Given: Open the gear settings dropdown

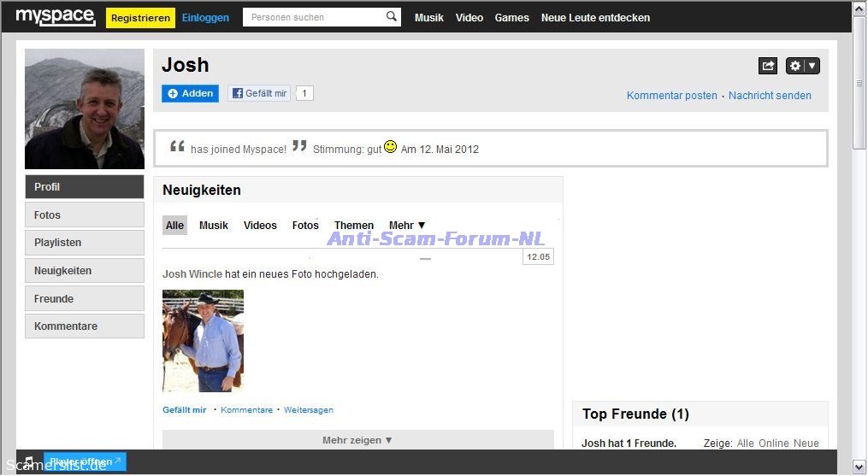Looking at the screenshot, I should click(802, 66).
